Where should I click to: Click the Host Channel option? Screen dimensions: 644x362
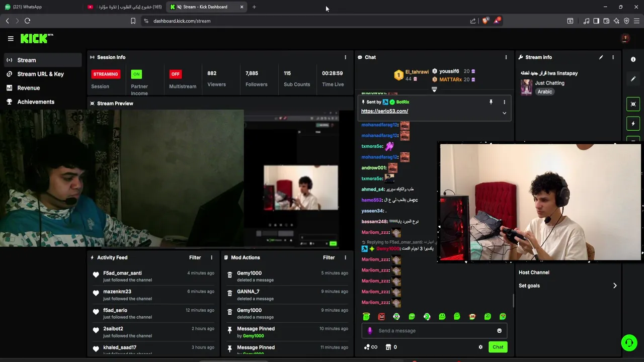click(x=534, y=273)
